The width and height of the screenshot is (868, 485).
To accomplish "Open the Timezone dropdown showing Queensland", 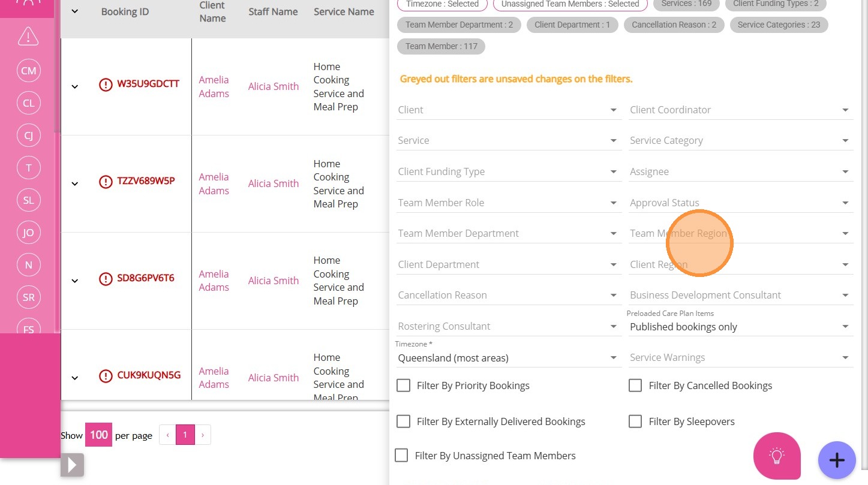I will pos(507,358).
